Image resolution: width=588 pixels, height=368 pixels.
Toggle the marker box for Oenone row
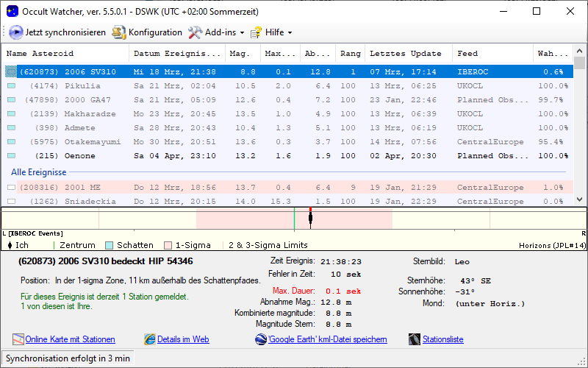pyautogui.click(x=11, y=156)
